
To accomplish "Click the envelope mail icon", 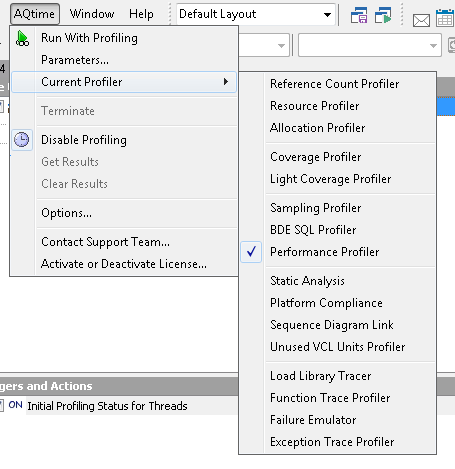I will (x=421, y=21).
